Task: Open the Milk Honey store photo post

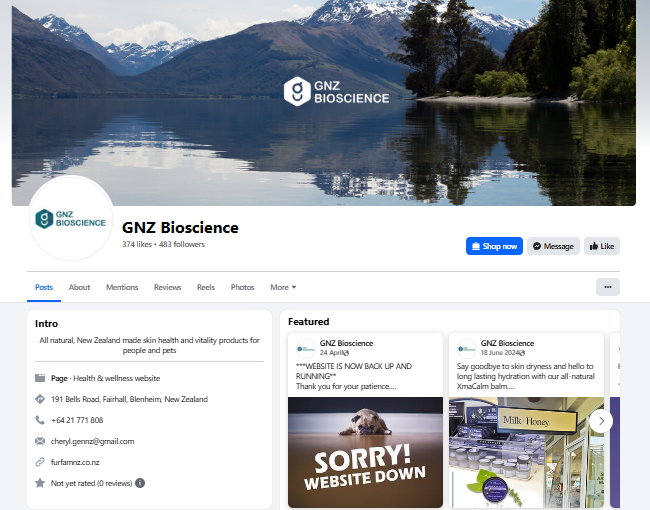Action: 526,452
